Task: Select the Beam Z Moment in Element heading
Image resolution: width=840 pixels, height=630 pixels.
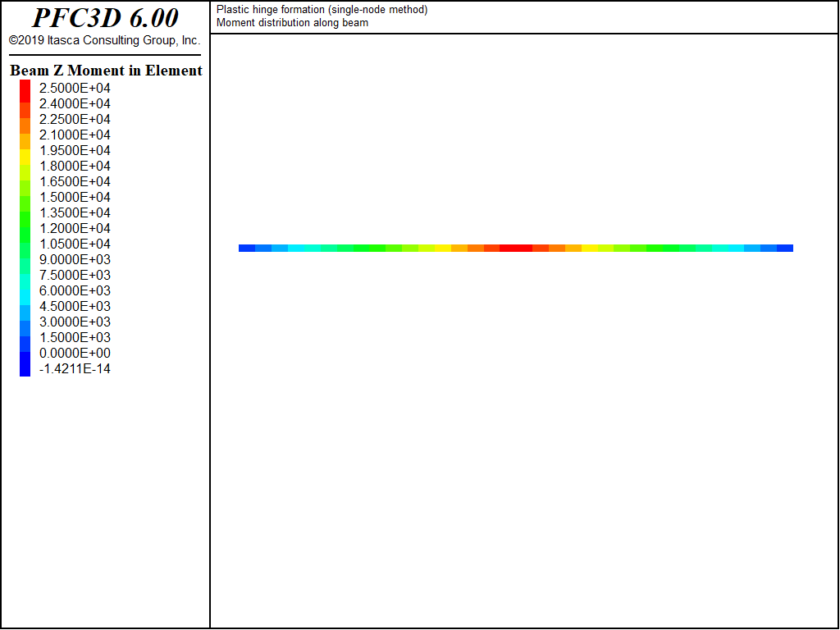Action: pyautogui.click(x=106, y=71)
